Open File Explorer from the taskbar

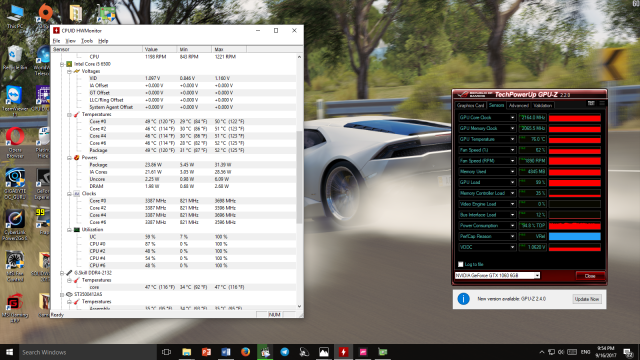[187, 352]
